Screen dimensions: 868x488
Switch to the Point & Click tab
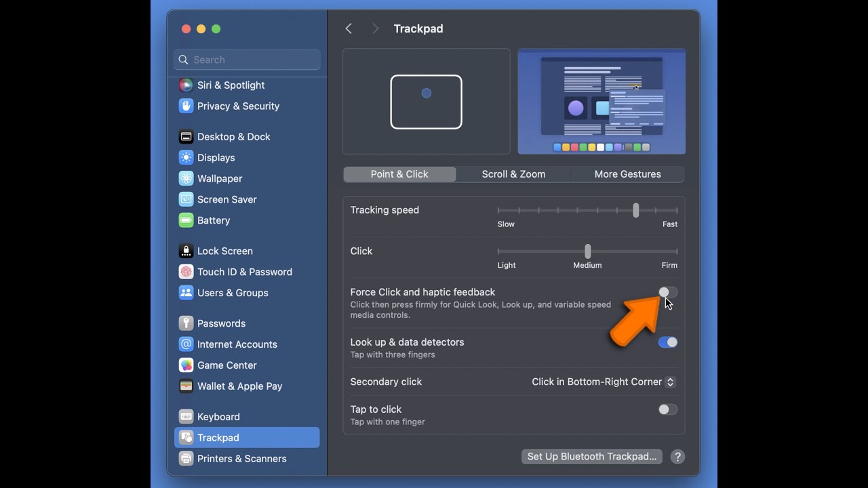(x=399, y=174)
